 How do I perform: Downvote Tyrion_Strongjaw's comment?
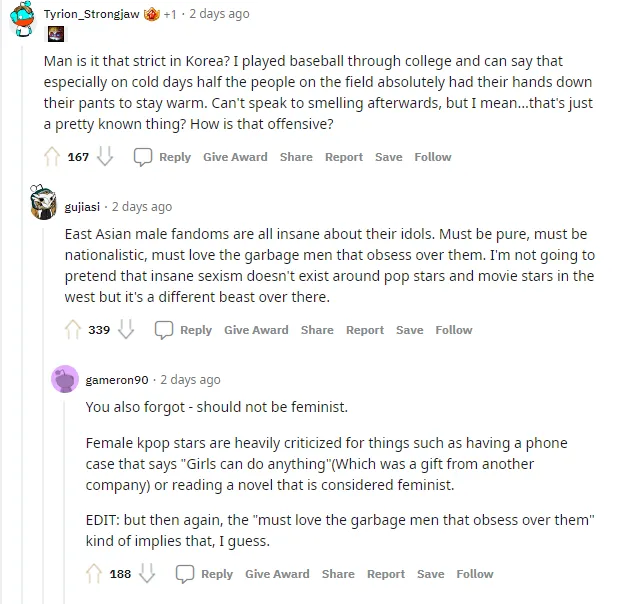(105, 157)
